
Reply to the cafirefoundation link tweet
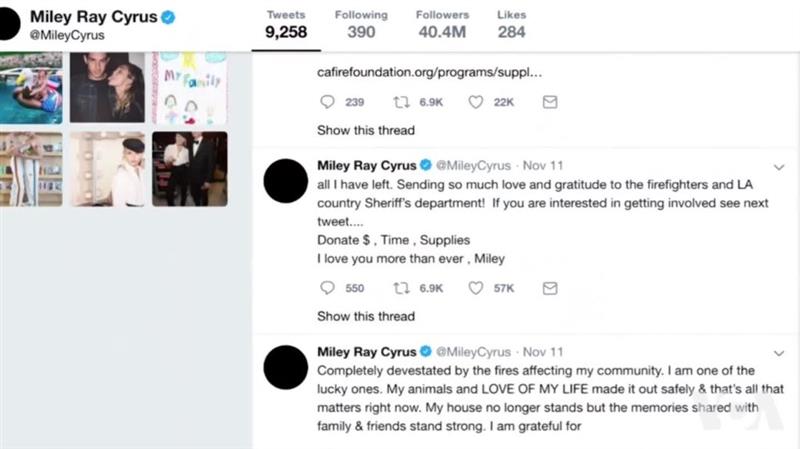[327, 102]
